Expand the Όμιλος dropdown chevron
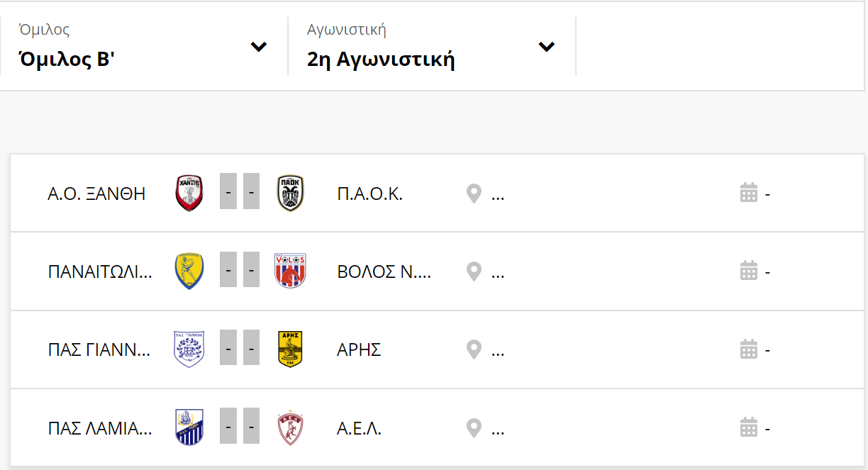Viewport: 868px width, 470px height. (x=259, y=47)
